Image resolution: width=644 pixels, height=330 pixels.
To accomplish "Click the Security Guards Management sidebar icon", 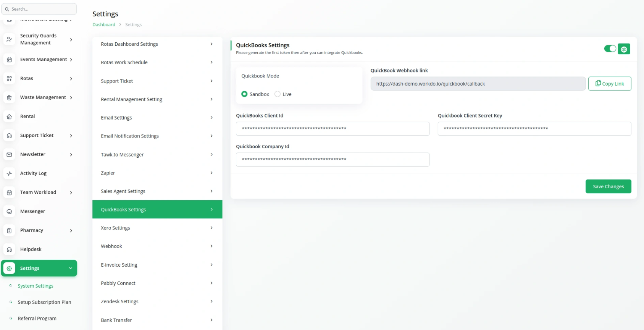I will pyautogui.click(x=9, y=39).
